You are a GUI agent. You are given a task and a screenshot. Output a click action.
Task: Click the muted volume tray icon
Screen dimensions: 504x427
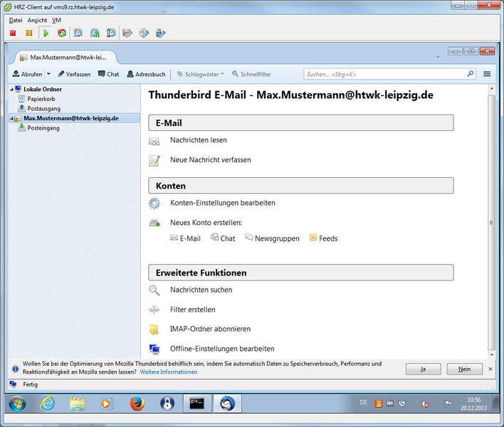[425, 404]
